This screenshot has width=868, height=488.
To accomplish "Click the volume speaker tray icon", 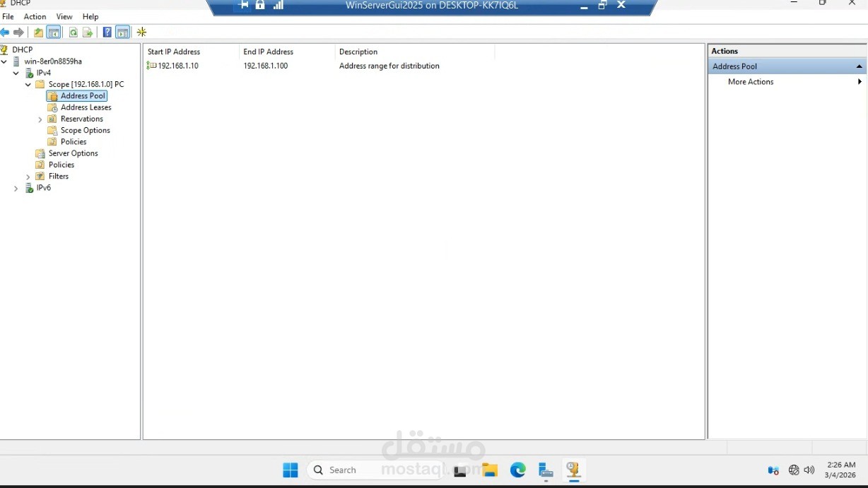I will (809, 470).
